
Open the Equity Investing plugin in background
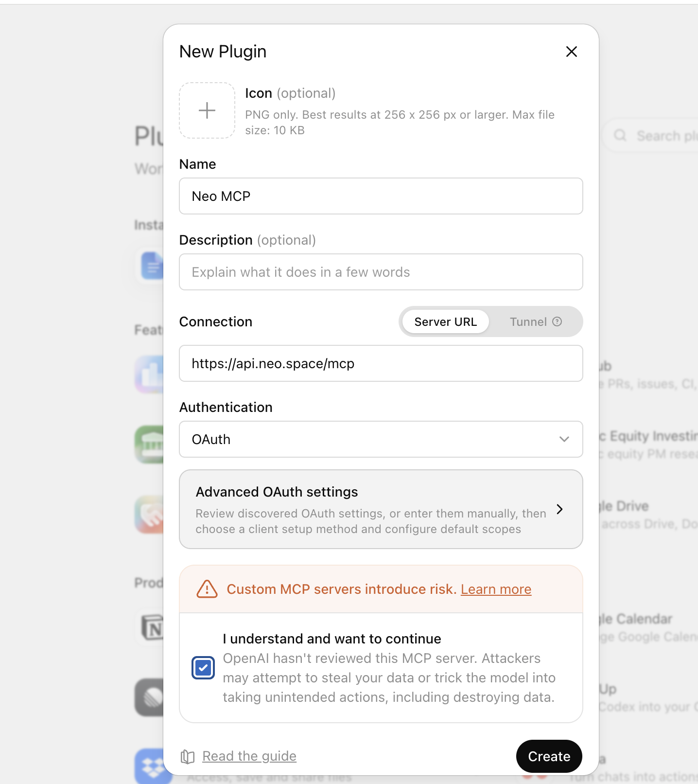[648, 445]
